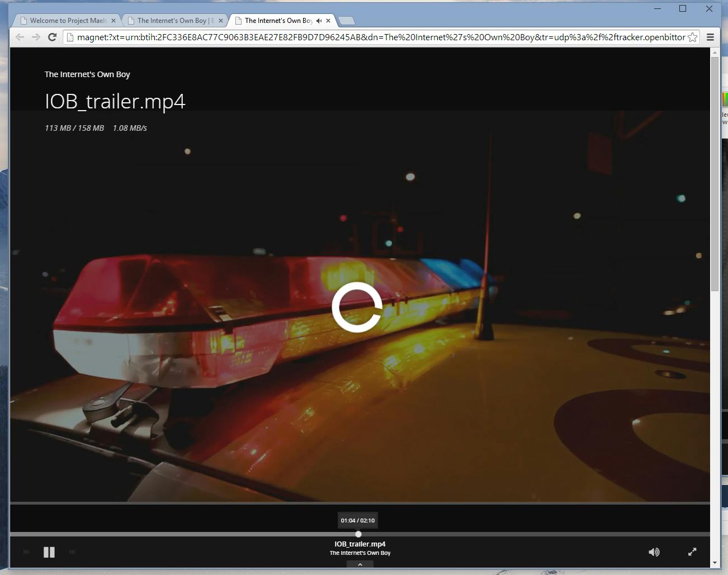
Task: Click the page scrollbar down arrow
Action: point(715,563)
